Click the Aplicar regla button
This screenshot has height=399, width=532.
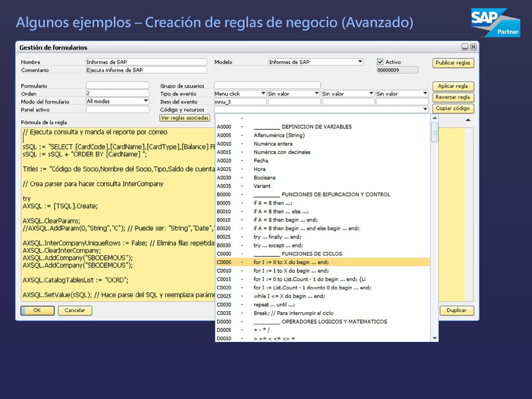(453, 86)
